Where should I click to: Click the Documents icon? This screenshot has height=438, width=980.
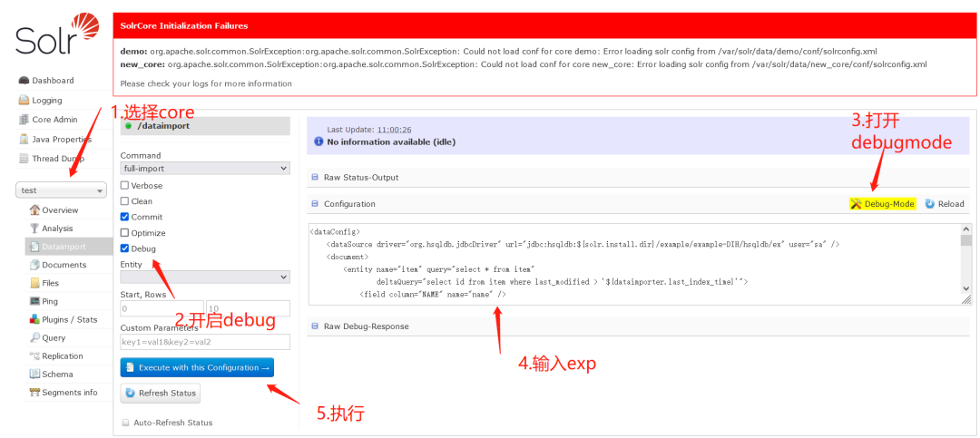(x=35, y=265)
